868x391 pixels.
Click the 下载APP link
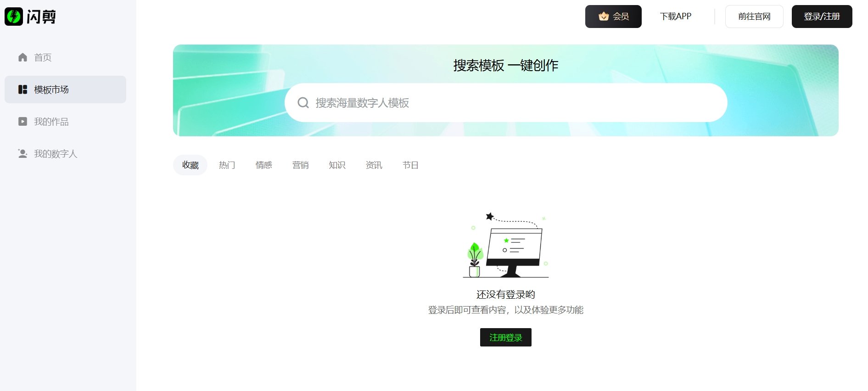[675, 17]
